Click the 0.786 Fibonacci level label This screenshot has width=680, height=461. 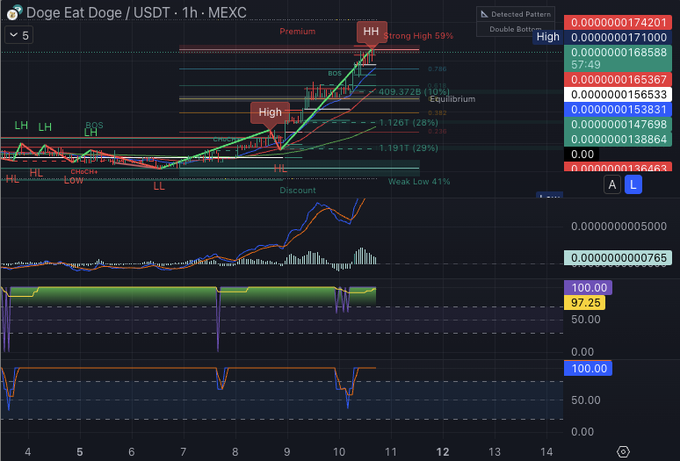pos(437,69)
